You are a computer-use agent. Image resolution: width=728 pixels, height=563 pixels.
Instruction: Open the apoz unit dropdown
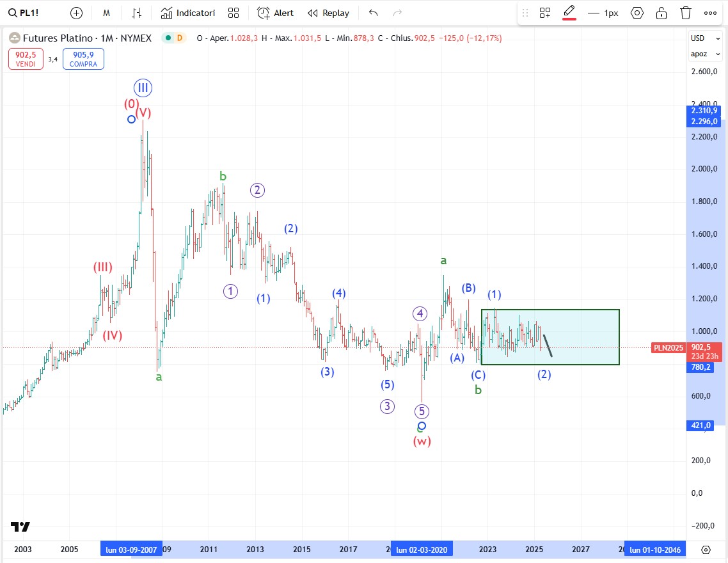click(705, 54)
